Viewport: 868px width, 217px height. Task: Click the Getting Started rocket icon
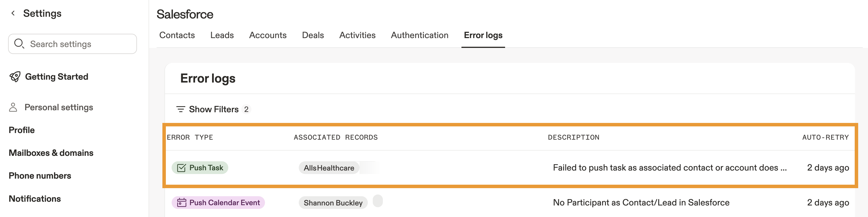point(15,77)
